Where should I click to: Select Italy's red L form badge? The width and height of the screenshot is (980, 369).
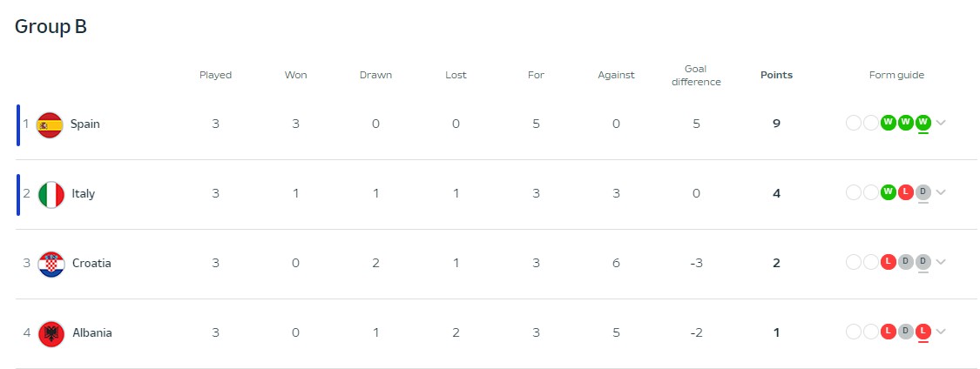[x=906, y=192]
